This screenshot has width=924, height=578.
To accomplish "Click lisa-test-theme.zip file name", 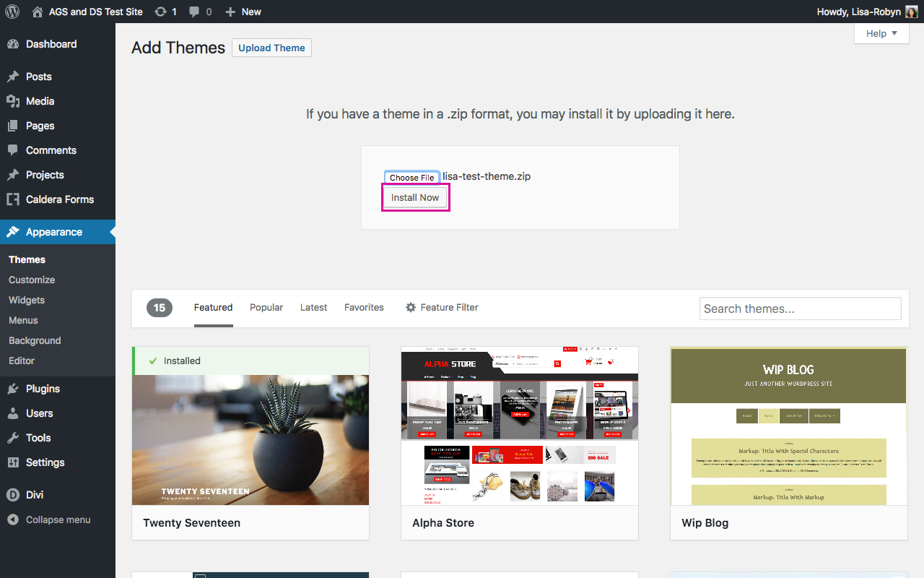I will pos(487,176).
